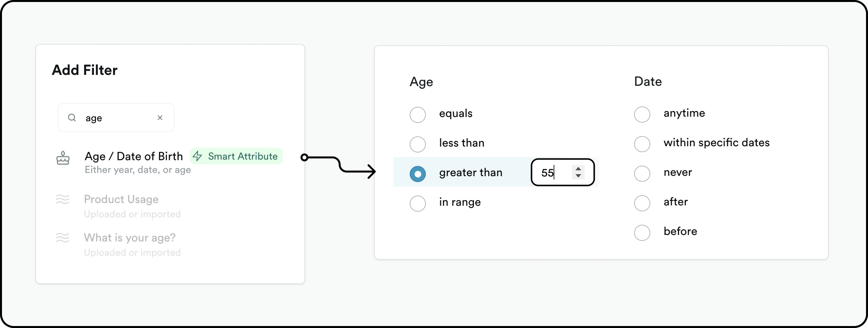
Task: Choose the anytime date option
Action: coord(642,114)
